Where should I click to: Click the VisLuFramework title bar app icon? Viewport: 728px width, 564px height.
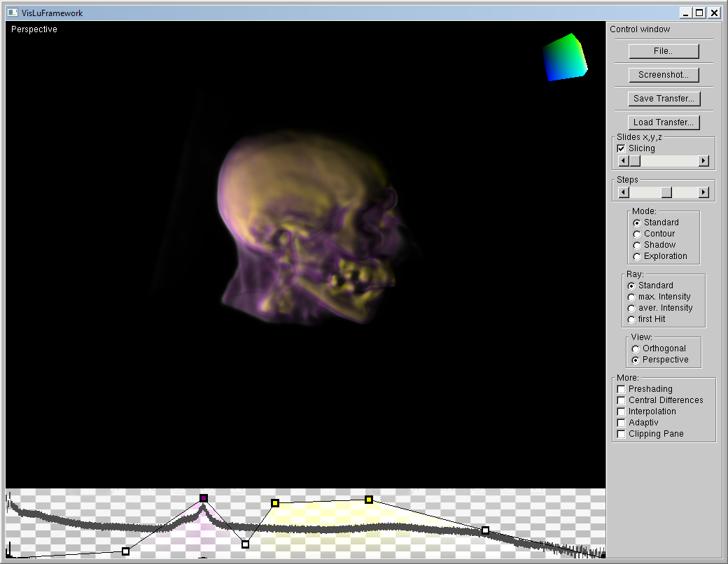pos(12,13)
